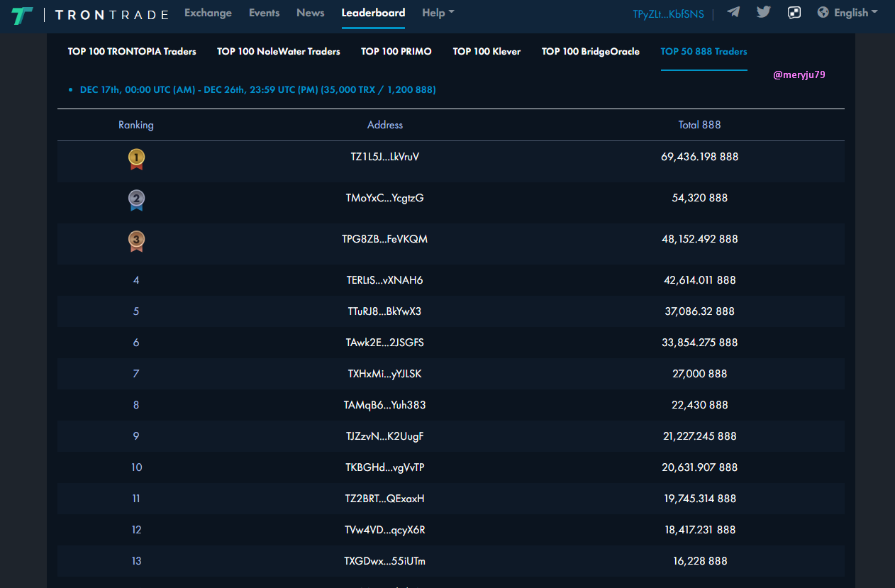Click the Address column header
This screenshot has height=588, width=895.
[385, 125]
